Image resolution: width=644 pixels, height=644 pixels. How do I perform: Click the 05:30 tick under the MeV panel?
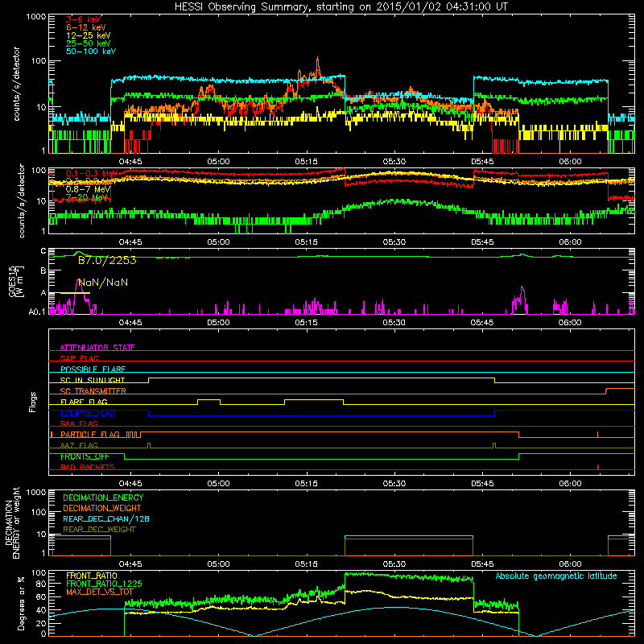(394, 242)
